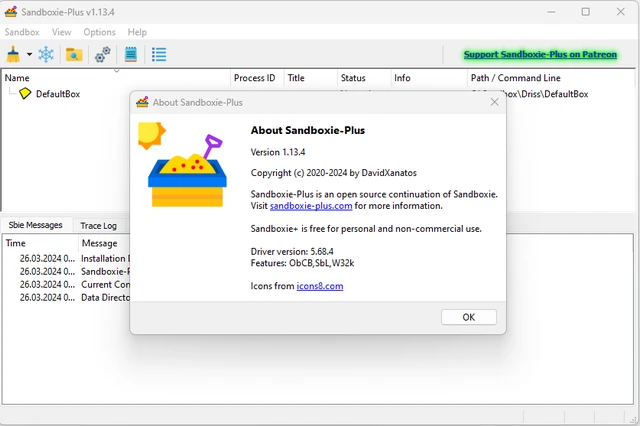Click the blue notepad ini editor icon

coord(131,54)
